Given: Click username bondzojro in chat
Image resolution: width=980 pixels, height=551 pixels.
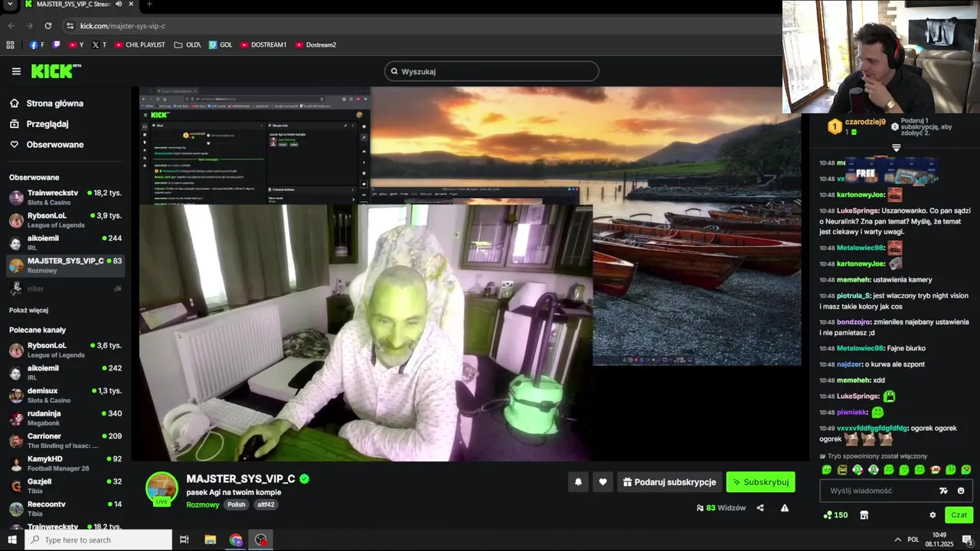Looking at the screenshot, I should tap(852, 322).
